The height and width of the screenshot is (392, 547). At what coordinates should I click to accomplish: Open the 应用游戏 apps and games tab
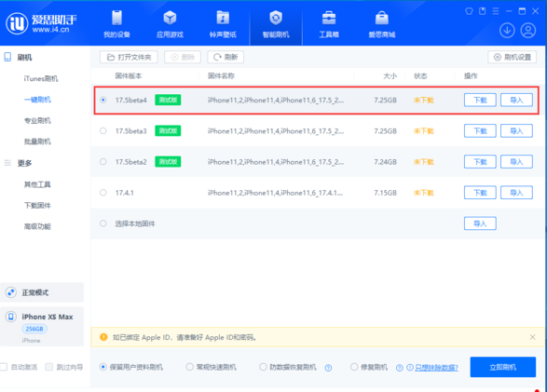(170, 24)
